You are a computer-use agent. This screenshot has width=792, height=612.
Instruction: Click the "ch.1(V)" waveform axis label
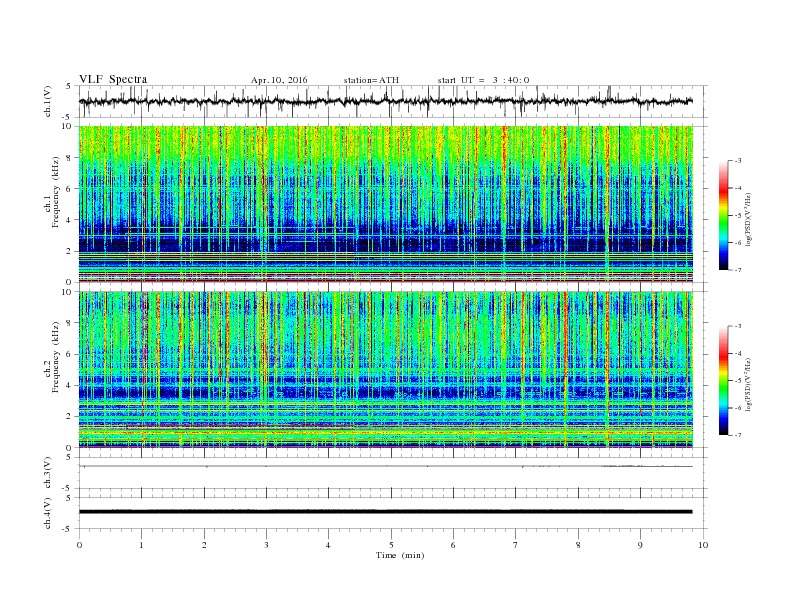48,101
